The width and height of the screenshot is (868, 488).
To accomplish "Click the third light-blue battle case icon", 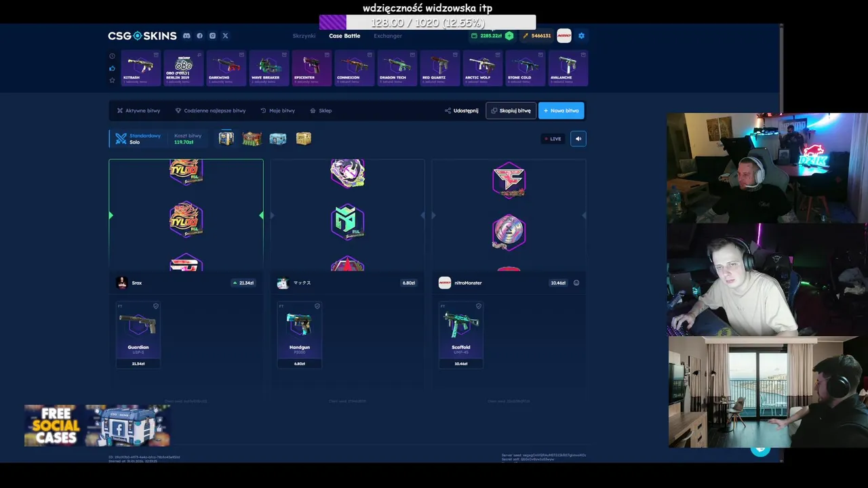I will point(278,139).
